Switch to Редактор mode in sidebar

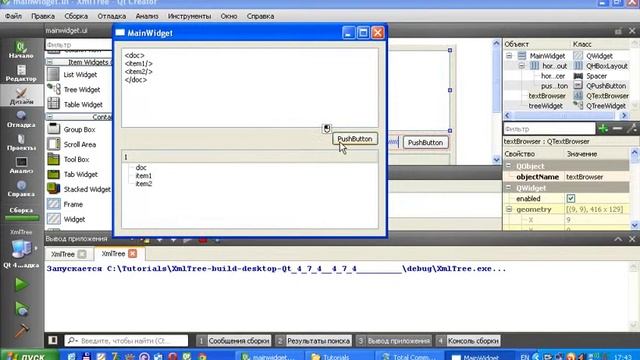21,73
